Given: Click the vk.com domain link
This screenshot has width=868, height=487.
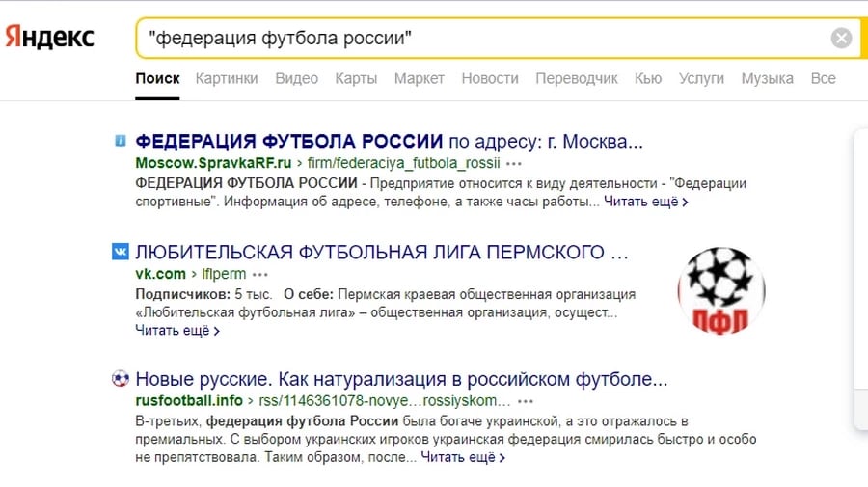Looking at the screenshot, I should pos(160,274).
